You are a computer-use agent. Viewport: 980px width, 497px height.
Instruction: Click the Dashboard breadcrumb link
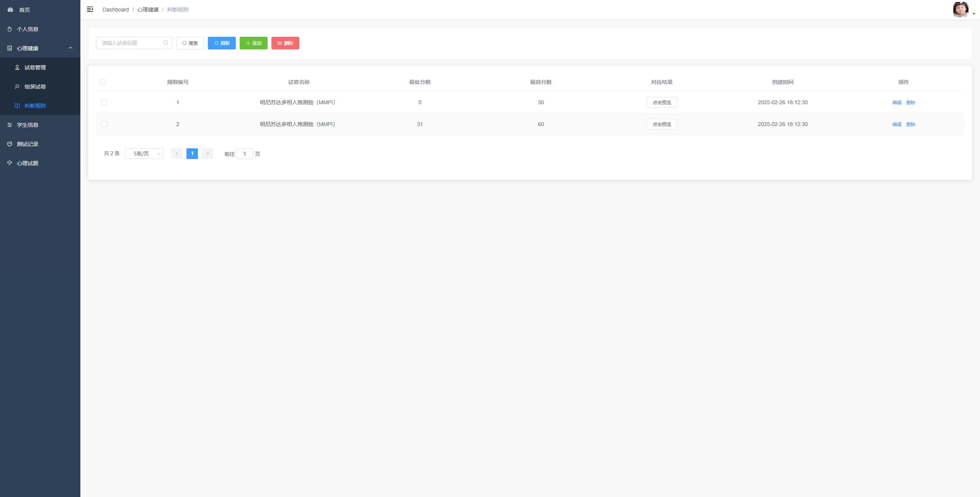point(116,10)
